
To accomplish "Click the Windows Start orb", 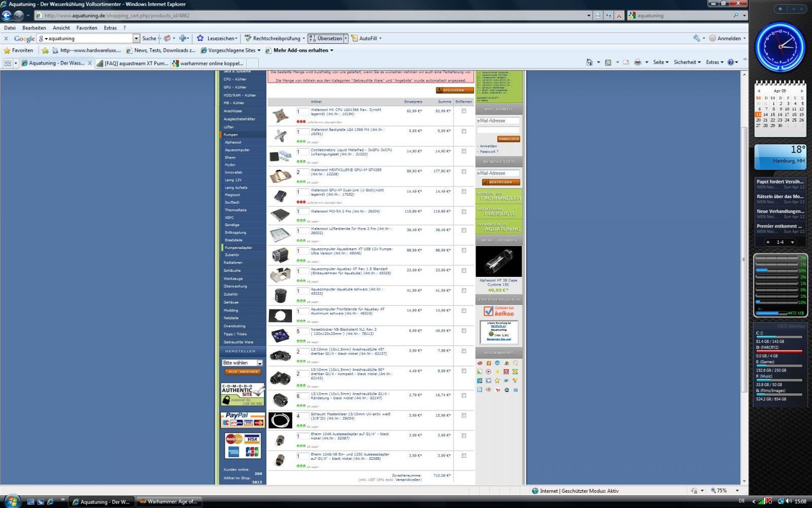I will 11,501.
